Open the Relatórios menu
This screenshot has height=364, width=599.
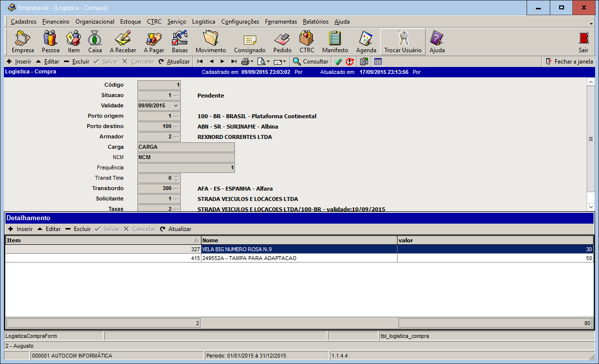coord(315,22)
